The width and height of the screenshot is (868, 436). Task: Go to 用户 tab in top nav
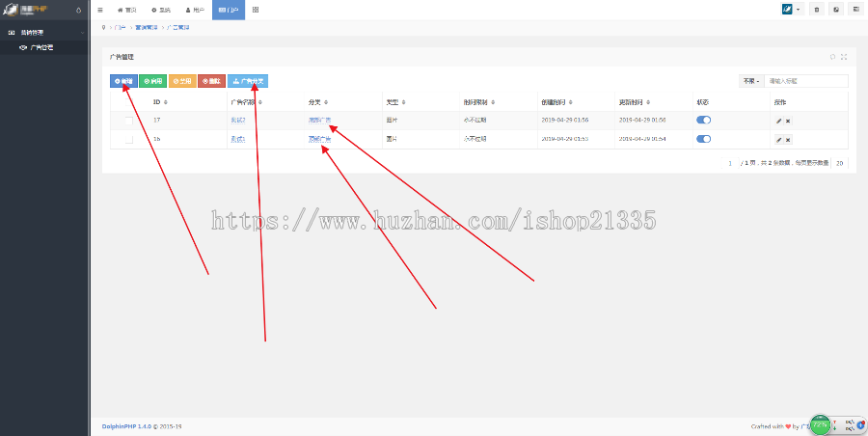195,10
